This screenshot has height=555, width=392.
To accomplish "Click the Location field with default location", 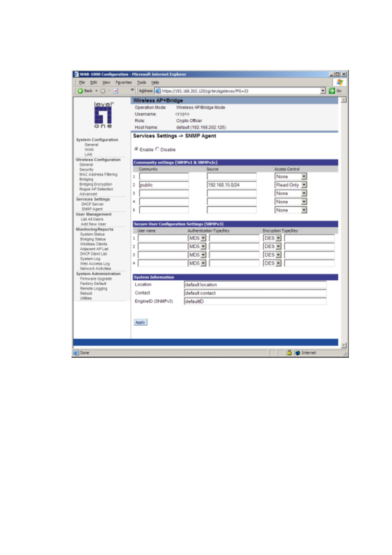I will 255,285.
